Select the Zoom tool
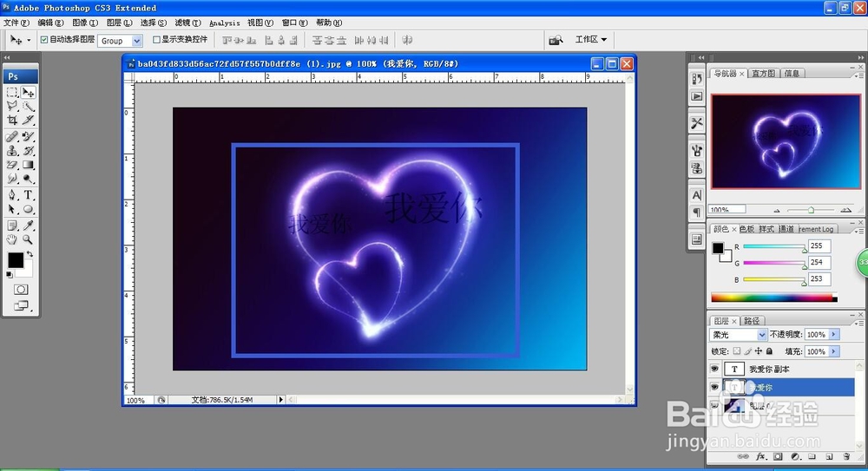The image size is (868, 471). click(29, 239)
